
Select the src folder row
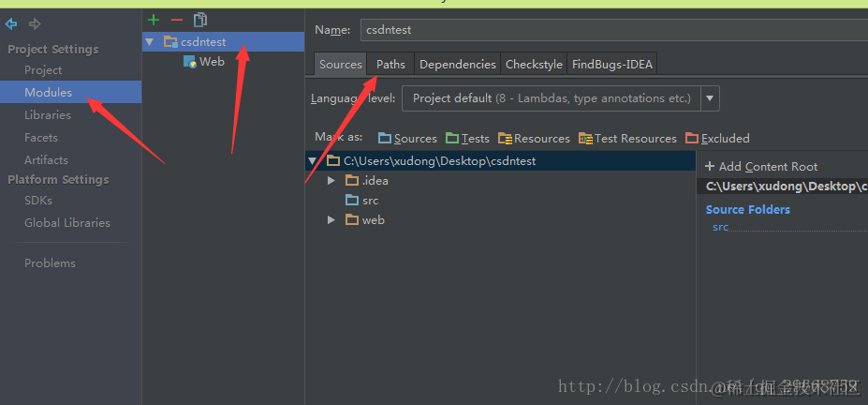[500, 200]
